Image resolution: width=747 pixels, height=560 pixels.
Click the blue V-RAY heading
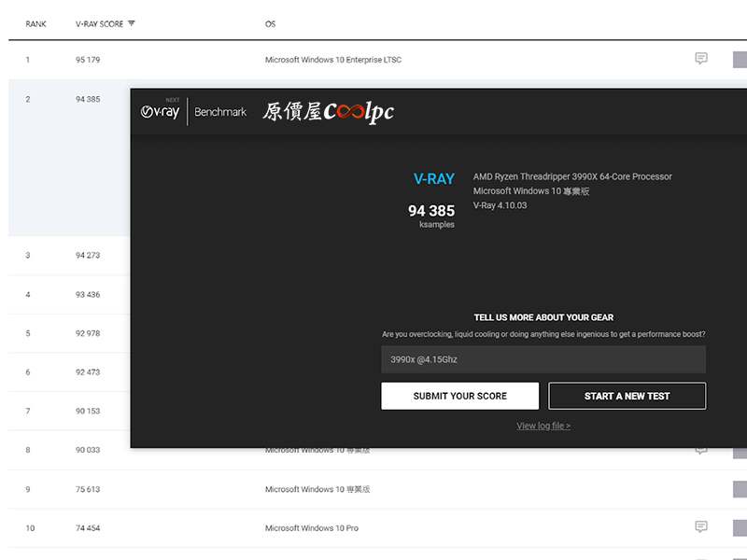tap(434, 179)
